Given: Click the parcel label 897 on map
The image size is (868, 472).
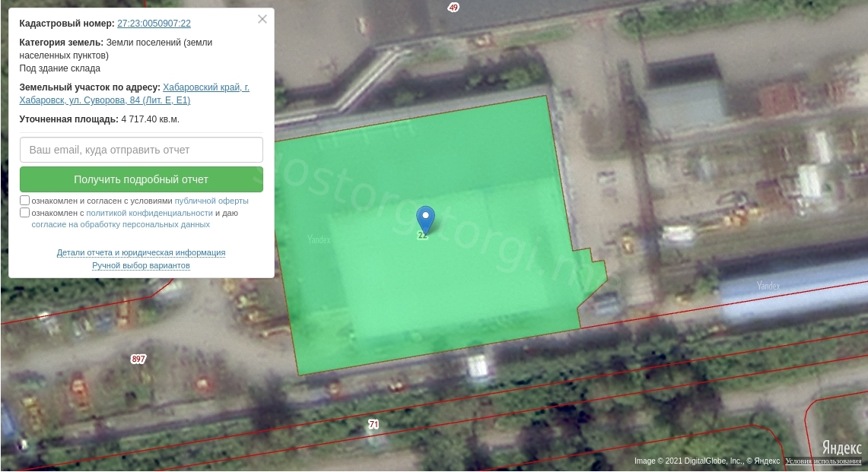Looking at the screenshot, I should click(x=138, y=359).
